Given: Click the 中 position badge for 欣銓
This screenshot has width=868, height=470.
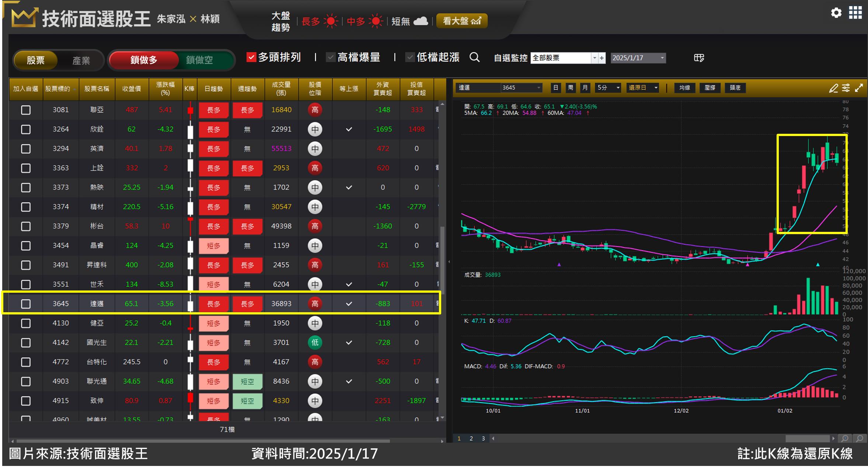Looking at the screenshot, I should (315, 129).
